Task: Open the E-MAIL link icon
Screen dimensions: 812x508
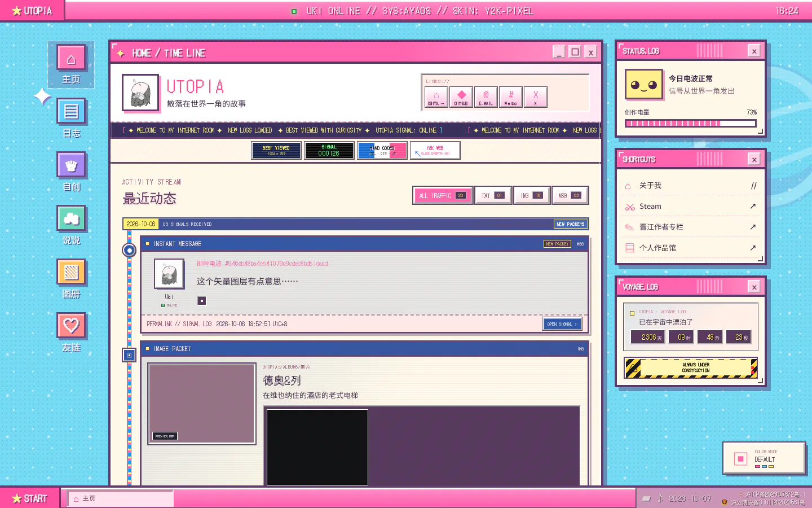Action: pyautogui.click(x=486, y=97)
